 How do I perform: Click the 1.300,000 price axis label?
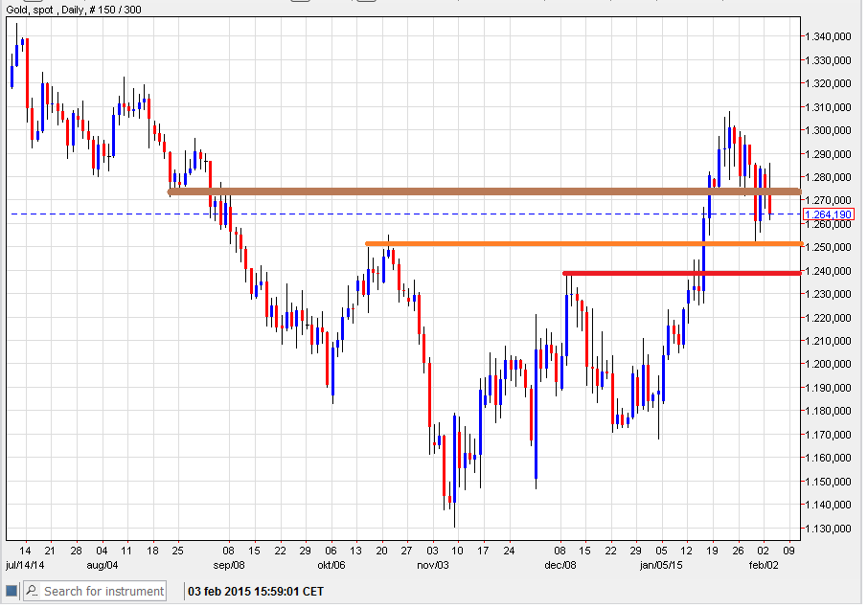coord(828,130)
